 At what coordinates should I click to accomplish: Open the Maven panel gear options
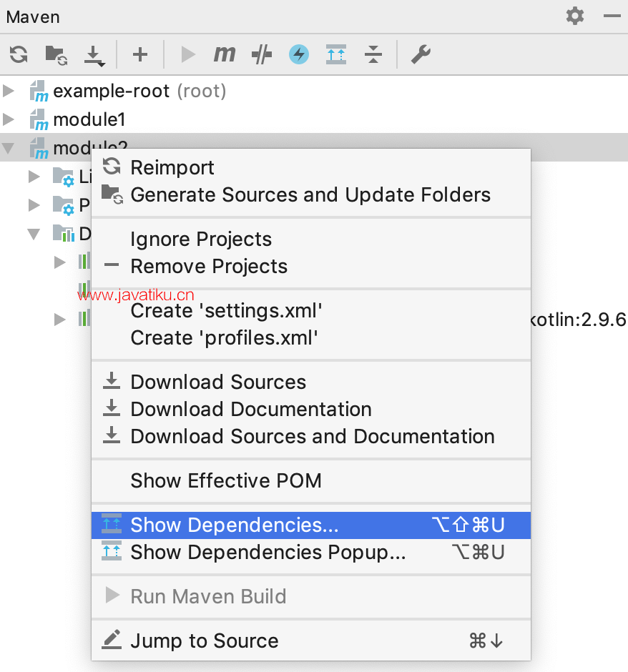click(575, 16)
